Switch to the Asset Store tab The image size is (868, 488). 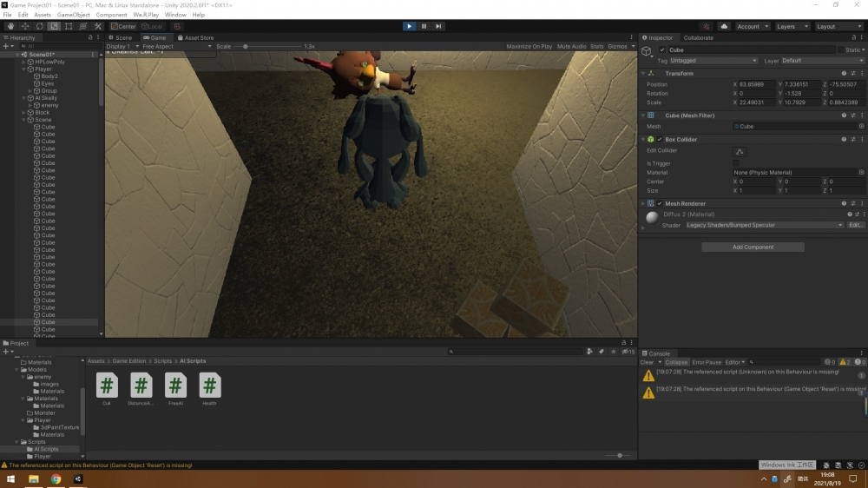point(195,37)
